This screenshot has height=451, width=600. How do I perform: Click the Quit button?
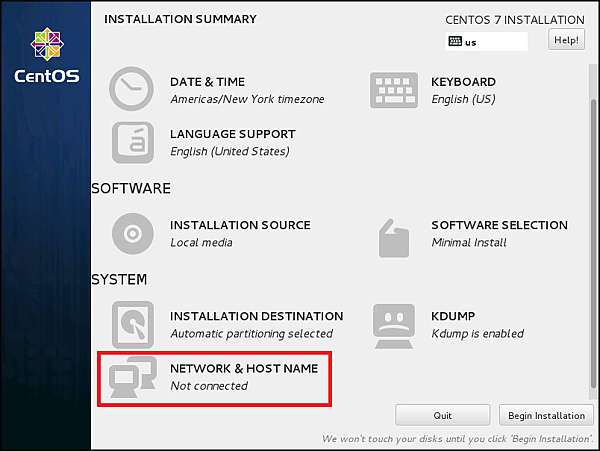[442, 415]
